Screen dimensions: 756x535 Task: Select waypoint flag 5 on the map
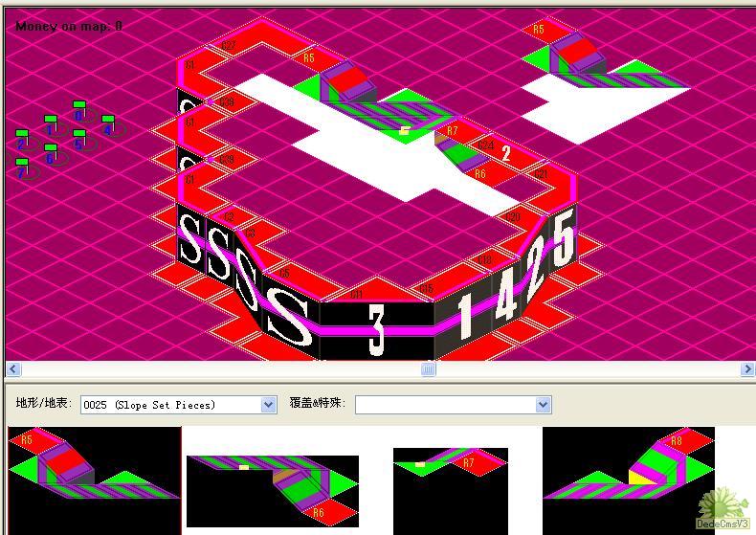(x=79, y=141)
